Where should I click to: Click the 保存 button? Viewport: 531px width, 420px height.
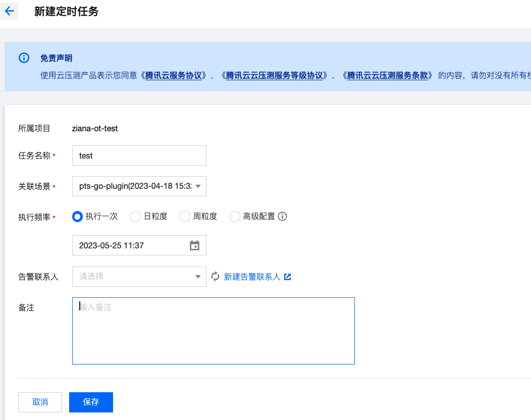coord(91,402)
